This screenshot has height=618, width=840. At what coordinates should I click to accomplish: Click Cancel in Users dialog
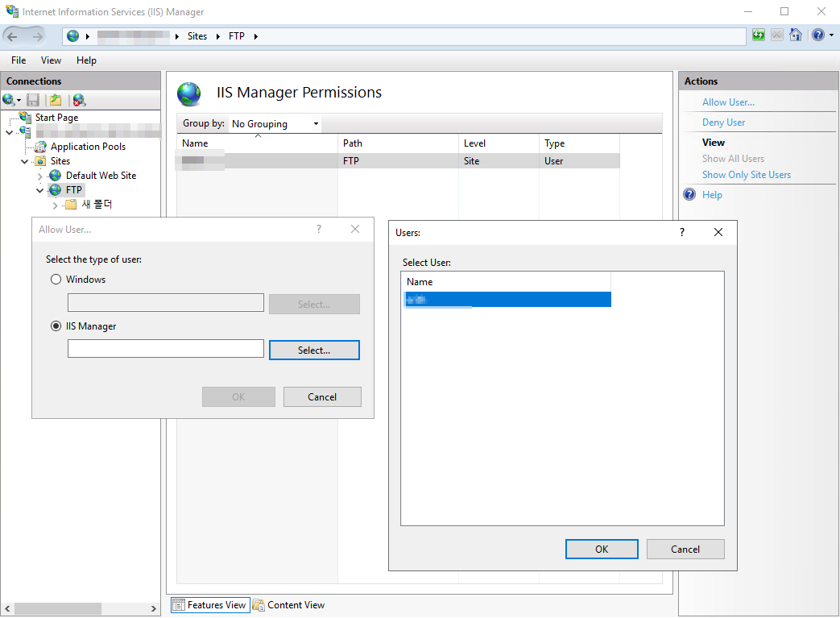point(685,549)
